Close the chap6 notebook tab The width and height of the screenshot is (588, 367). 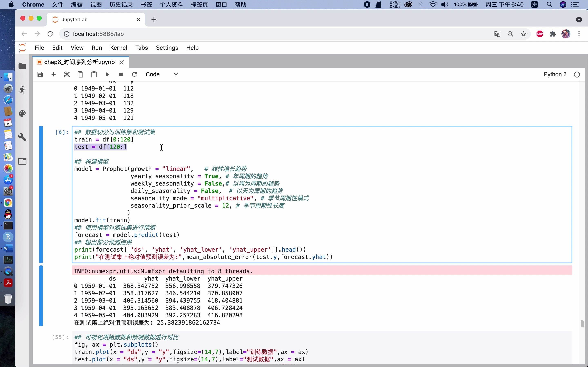(122, 62)
